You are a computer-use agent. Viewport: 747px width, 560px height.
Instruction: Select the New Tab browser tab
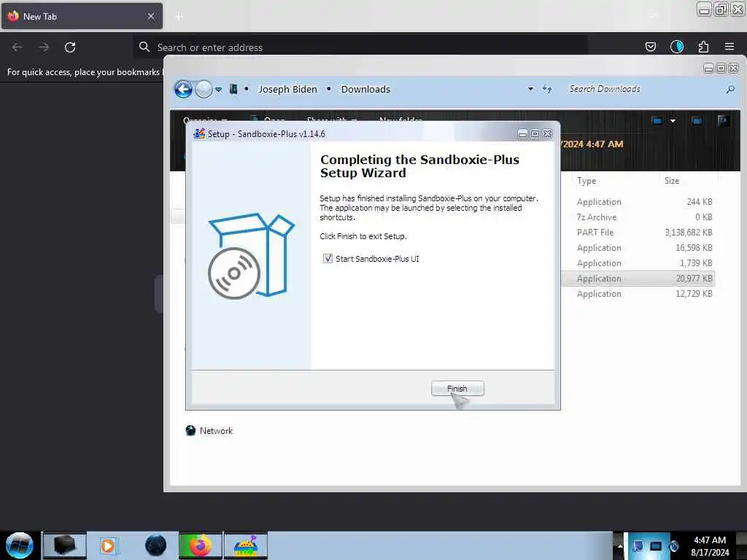[82, 16]
